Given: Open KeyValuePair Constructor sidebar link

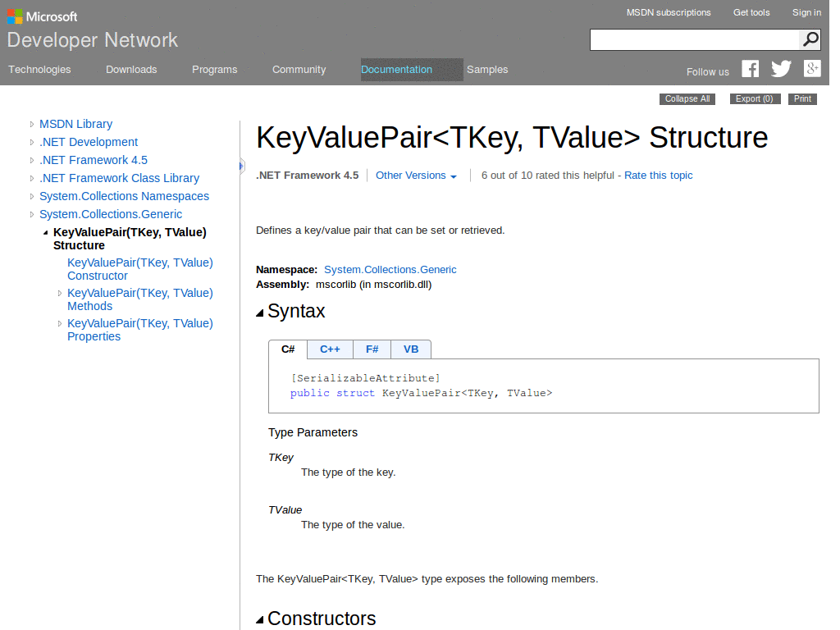Looking at the screenshot, I should point(139,269).
